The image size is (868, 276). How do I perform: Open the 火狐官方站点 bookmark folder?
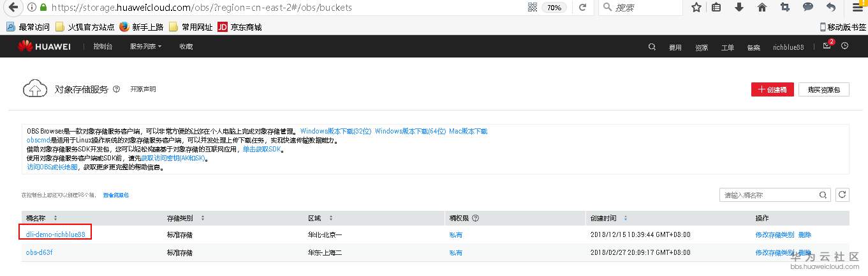[85, 27]
